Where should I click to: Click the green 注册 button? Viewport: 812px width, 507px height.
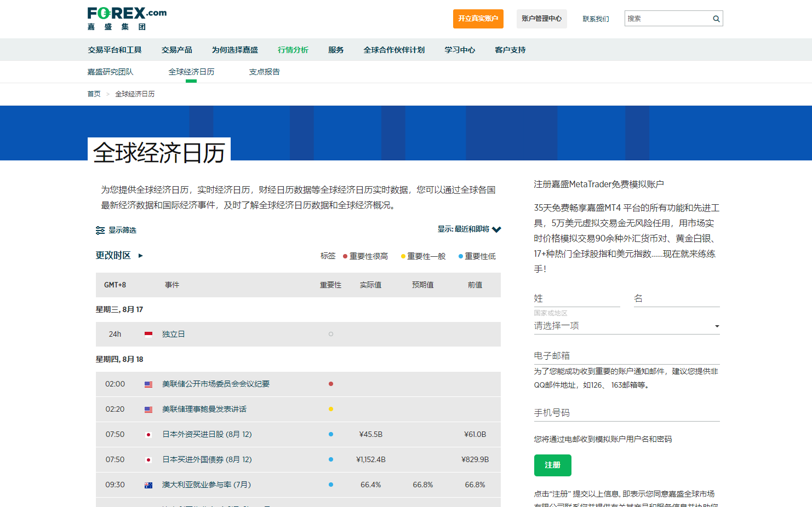coord(553,465)
